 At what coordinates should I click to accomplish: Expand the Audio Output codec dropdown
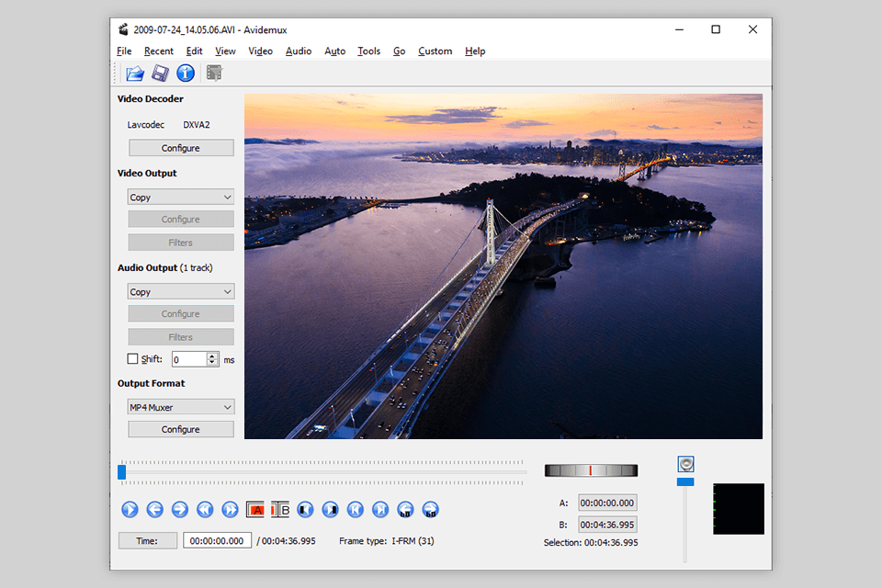tap(181, 291)
